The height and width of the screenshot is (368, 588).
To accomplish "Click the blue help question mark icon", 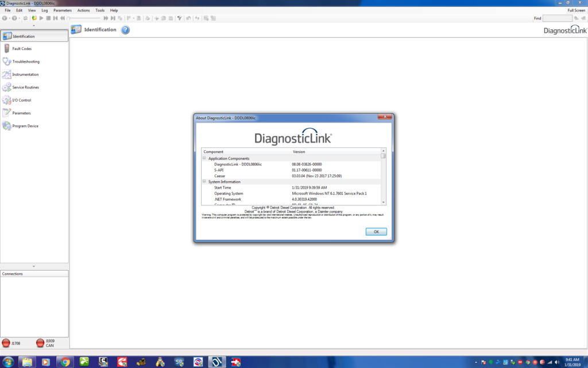I will (125, 30).
